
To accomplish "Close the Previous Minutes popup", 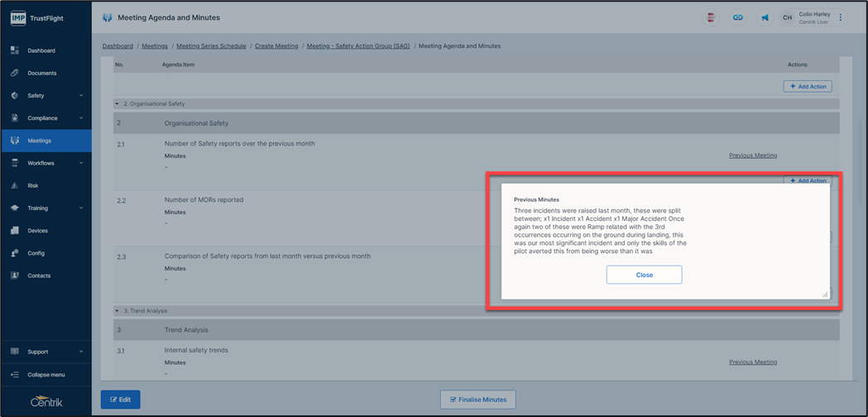I will (644, 275).
